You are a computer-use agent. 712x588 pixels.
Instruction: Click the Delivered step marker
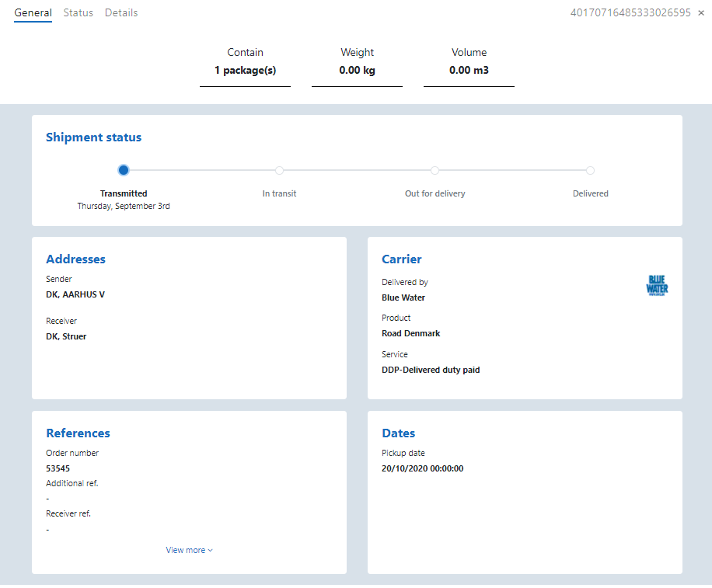point(590,170)
